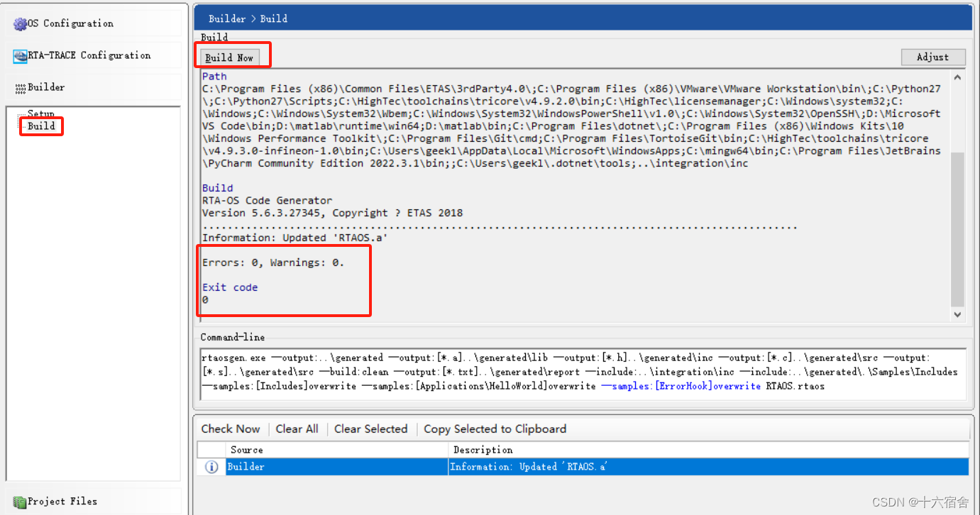Click Check Now in the messages toolbar
Screen dimensions: 980x515
[x=231, y=428]
